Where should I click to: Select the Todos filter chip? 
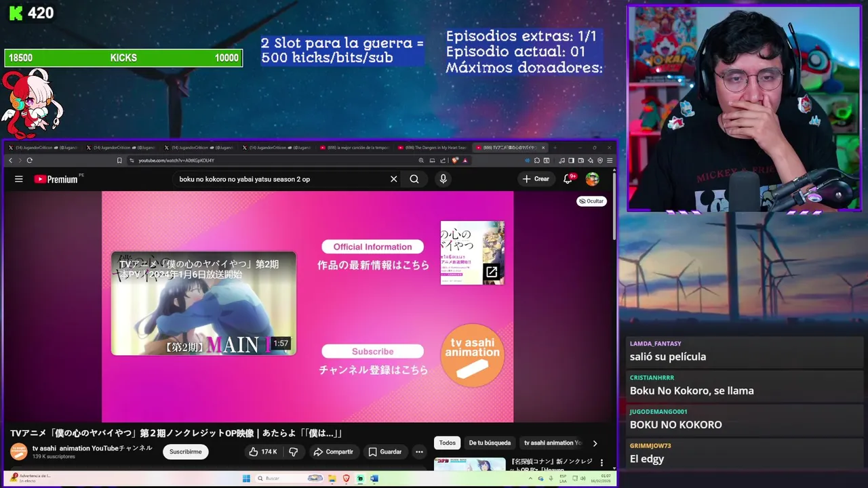tap(448, 443)
